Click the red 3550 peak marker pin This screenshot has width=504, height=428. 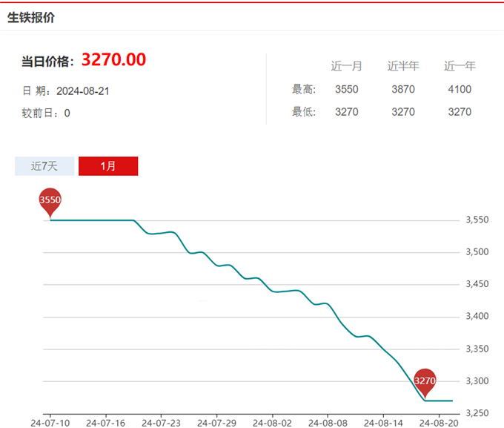point(50,201)
